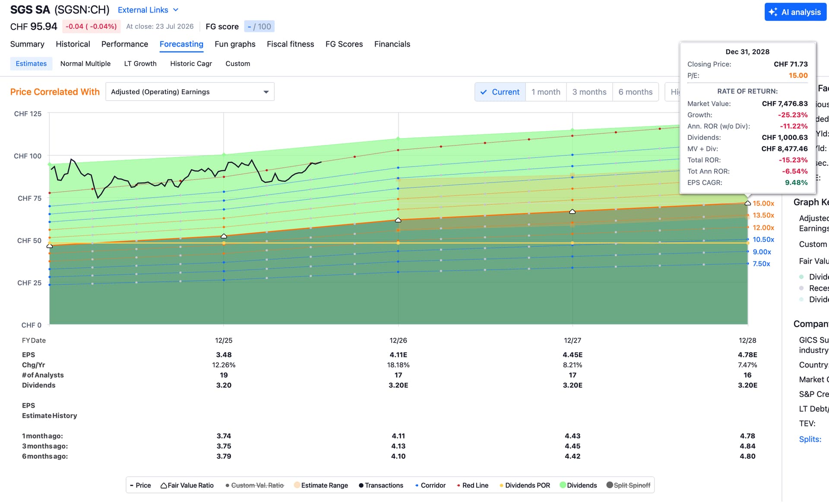Click the EPS value 3.48
The width and height of the screenshot is (829, 504).
(x=224, y=355)
